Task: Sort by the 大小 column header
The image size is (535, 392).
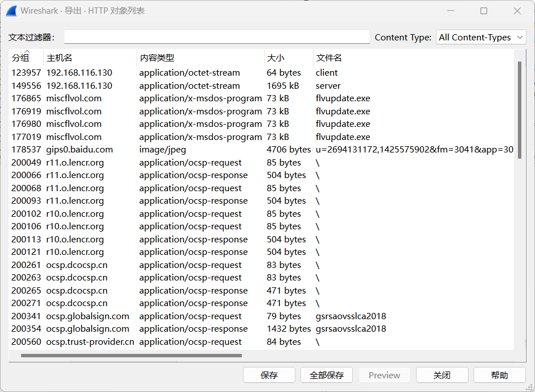Action: point(276,58)
